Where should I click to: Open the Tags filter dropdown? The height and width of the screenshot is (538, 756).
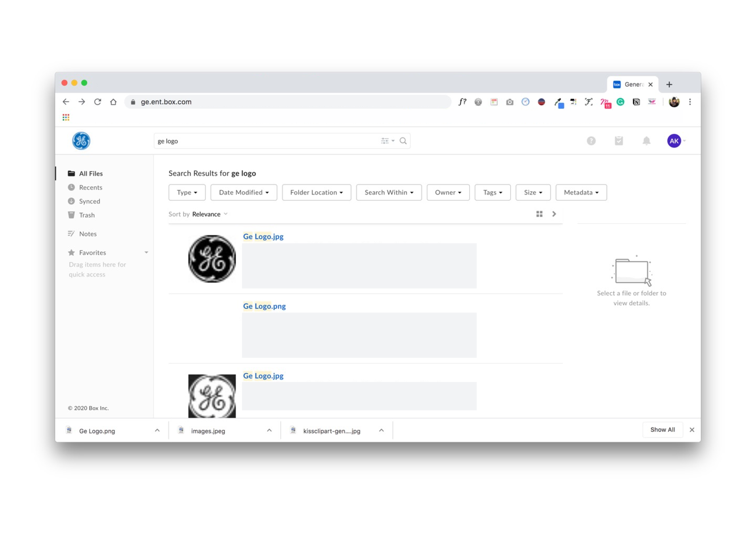click(x=493, y=192)
